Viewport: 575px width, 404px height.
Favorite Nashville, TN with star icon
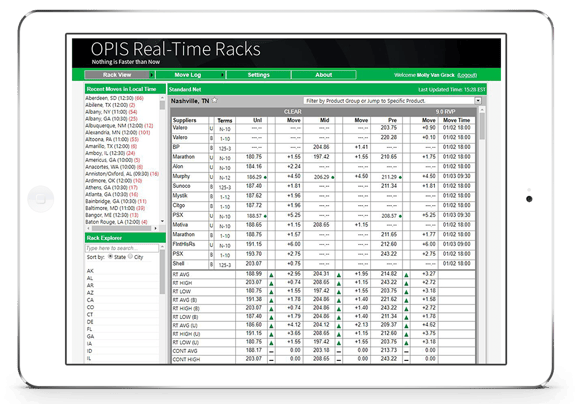(215, 100)
